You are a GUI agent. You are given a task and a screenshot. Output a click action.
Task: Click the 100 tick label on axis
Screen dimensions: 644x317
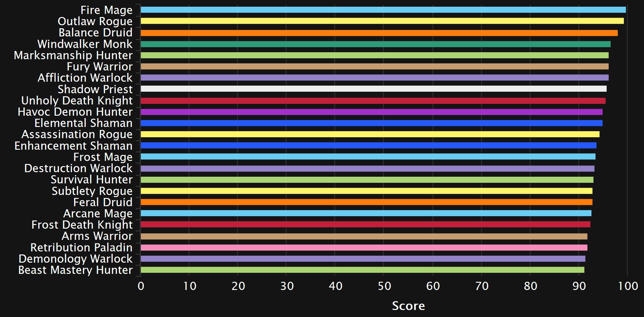[x=628, y=286]
